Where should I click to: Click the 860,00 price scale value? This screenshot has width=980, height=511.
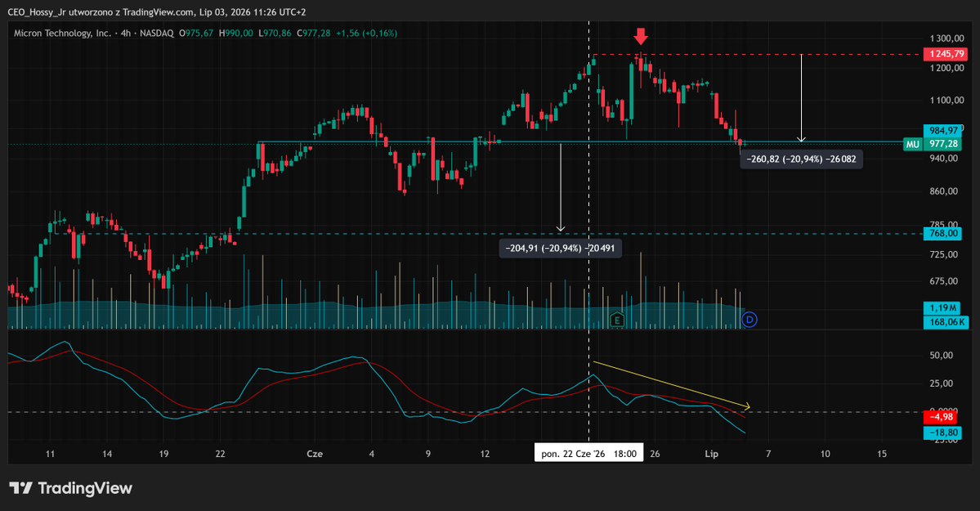944,191
